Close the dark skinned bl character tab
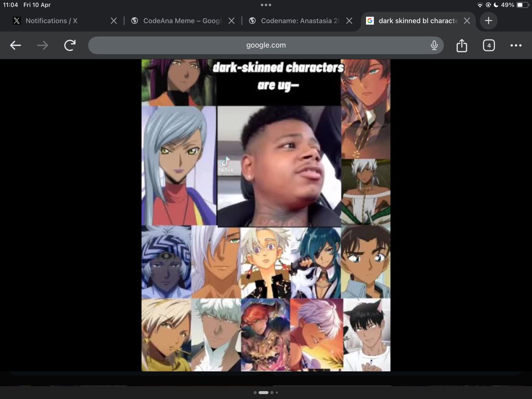The width and height of the screenshot is (532, 399). point(467,21)
